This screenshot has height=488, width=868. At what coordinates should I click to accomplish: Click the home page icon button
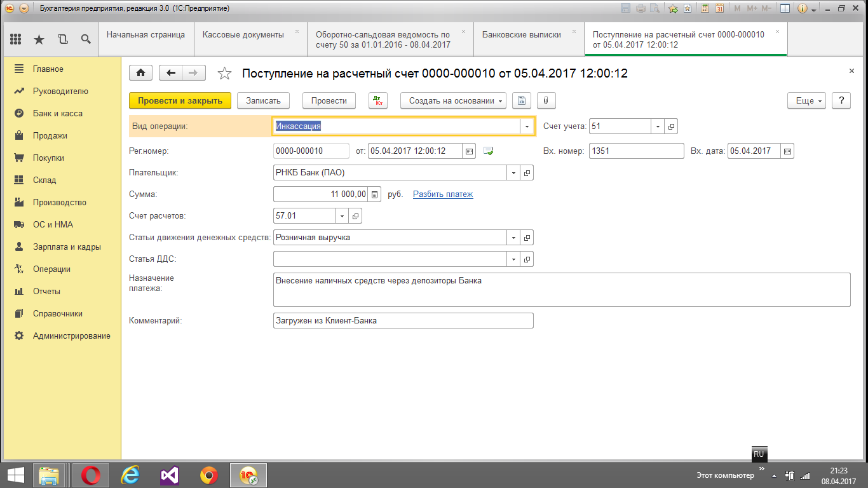pyautogui.click(x=140, y=73)
